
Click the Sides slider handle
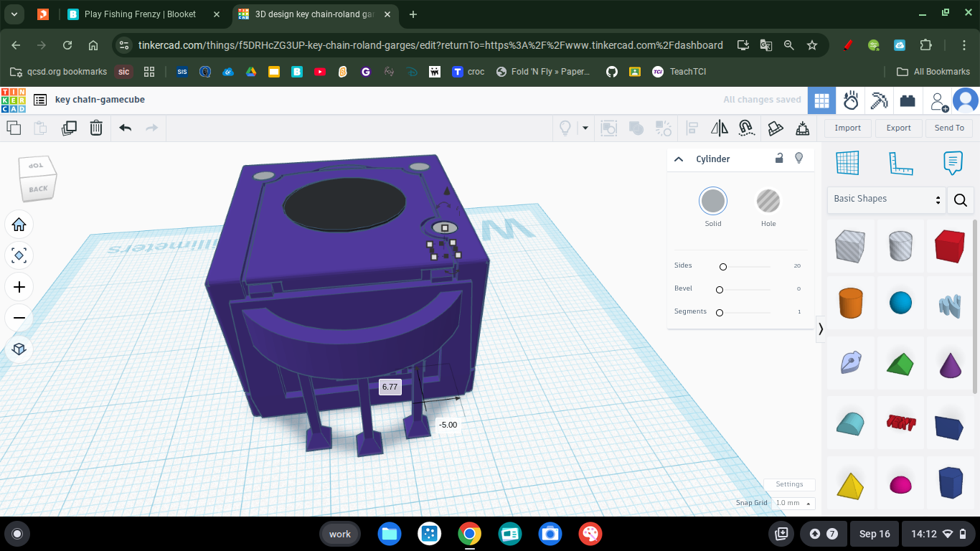tap(723, 267)
